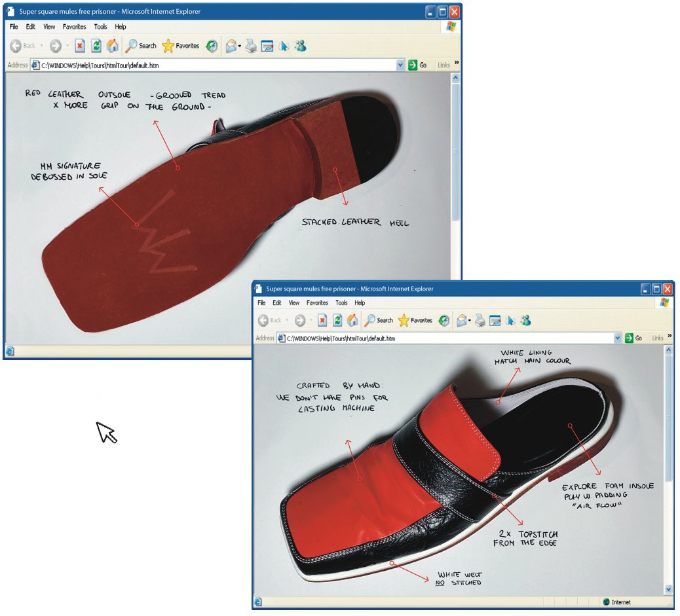This screenshot has width=680, height=616.
Task: Open Back history dropdown arrow in lower window
Action: (287, 320)
